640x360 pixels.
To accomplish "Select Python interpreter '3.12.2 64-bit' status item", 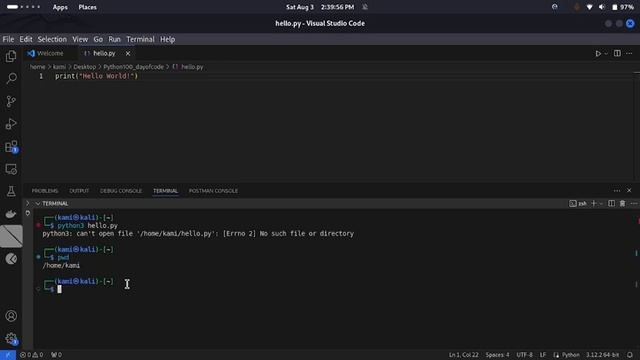I will tap(602, 355).
